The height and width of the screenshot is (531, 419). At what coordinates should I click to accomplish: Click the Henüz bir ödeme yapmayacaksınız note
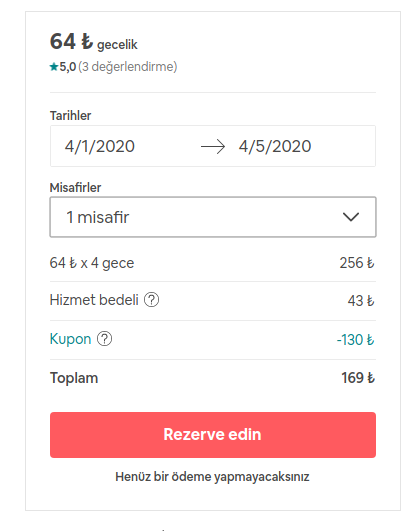212,477
